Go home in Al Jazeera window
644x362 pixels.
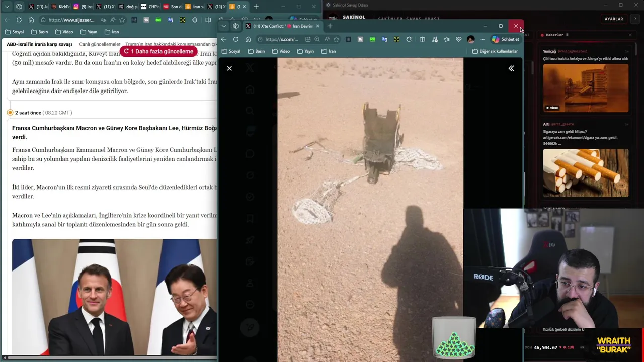pos(31,20)
